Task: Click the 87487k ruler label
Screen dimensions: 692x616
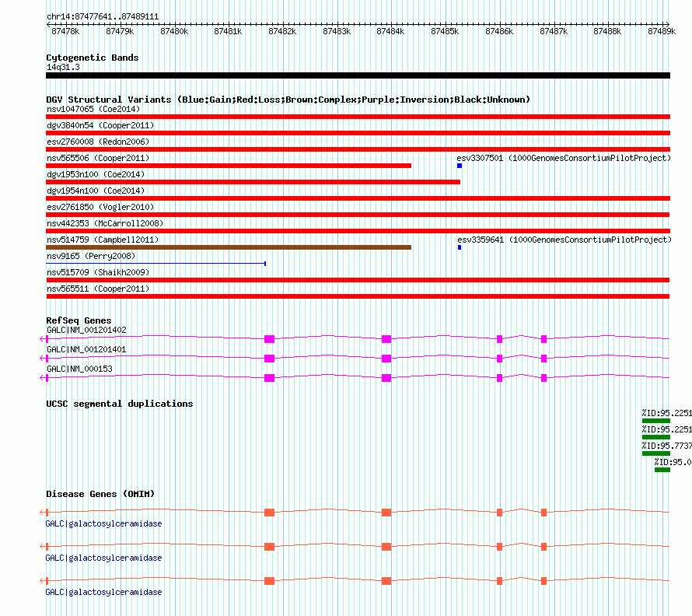Action: click(554, 31)
